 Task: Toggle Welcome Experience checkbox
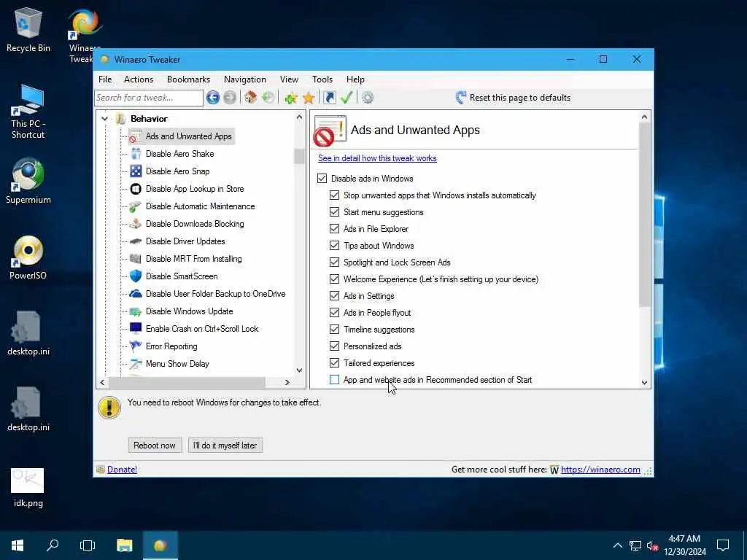[334, 279]
